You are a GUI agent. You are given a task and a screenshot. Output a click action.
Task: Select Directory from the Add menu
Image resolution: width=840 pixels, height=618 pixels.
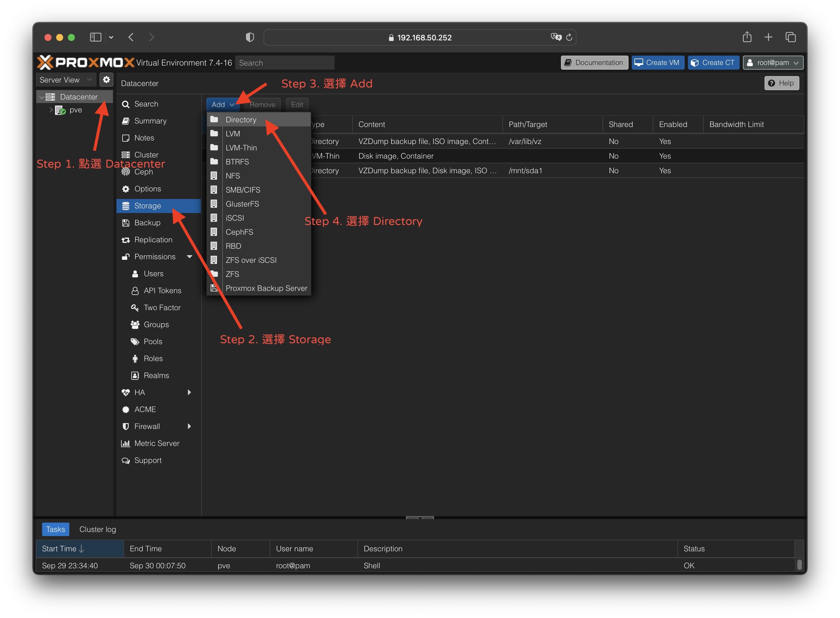pyautogui.click(x=241, y=120)
